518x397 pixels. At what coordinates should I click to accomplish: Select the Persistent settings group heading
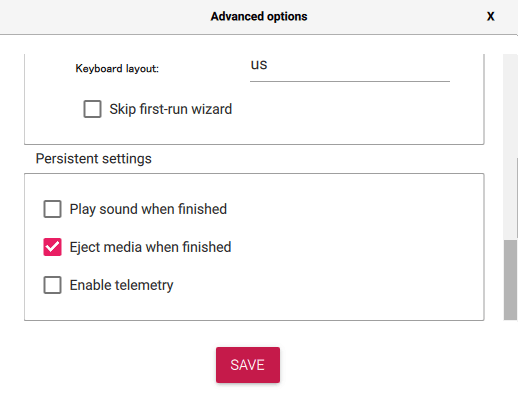(x=94, y=159)
